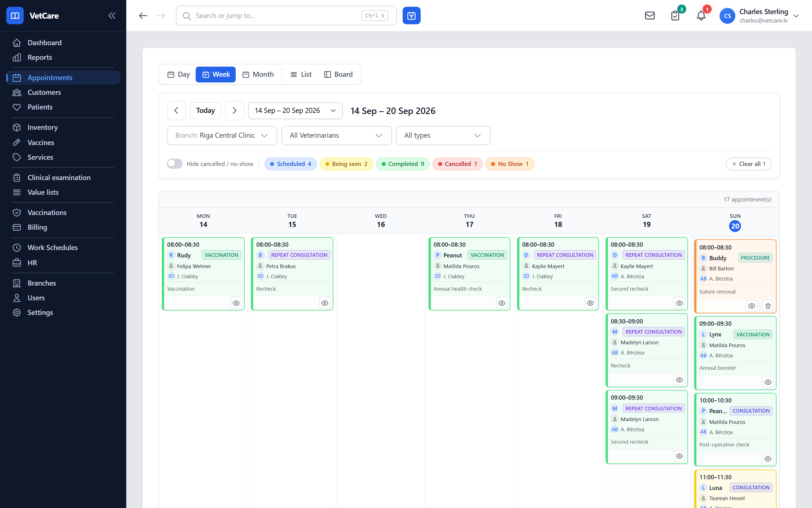Select Sunday 20 day header
This screenshot has height=508, width=812.
point(735,222)
